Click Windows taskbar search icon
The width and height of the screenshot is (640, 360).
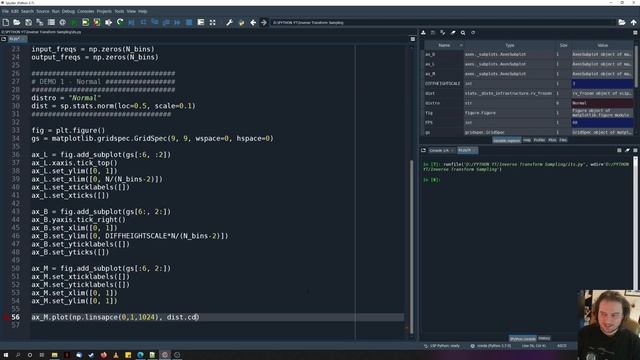click(x=18, y=355)
